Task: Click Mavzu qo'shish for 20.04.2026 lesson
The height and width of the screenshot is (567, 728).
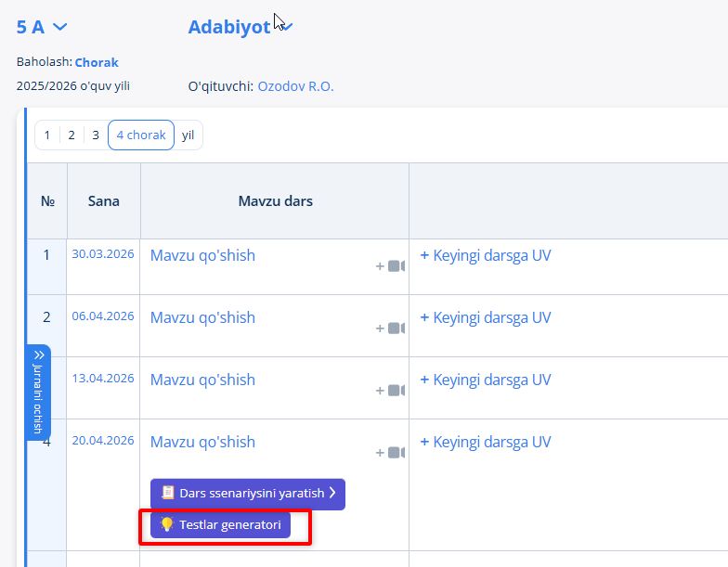Action: coord(202,442)
